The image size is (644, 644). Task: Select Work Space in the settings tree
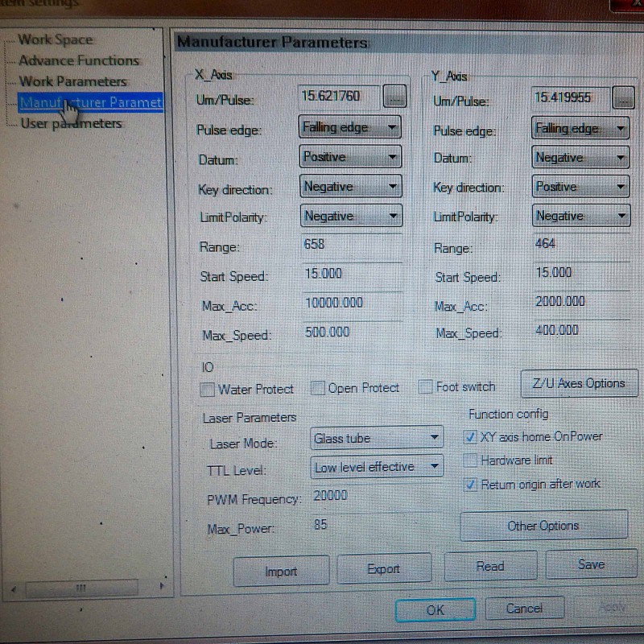(x=56, y=39)
